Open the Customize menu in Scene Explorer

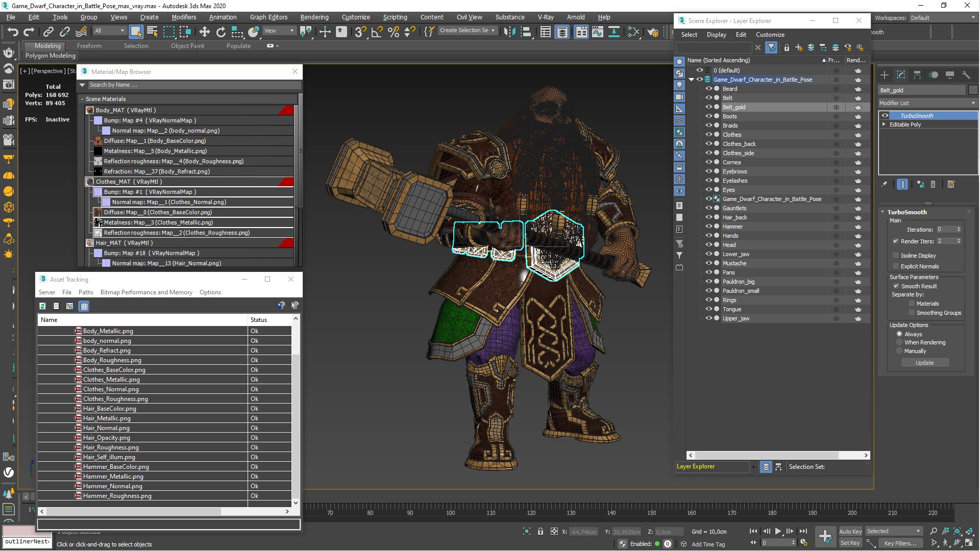(770, 35)
